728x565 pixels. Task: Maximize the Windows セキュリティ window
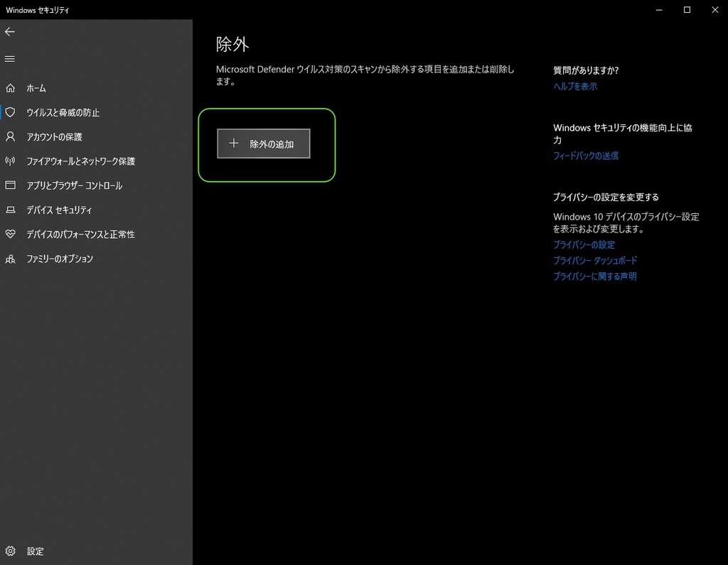tap(687, 10)
